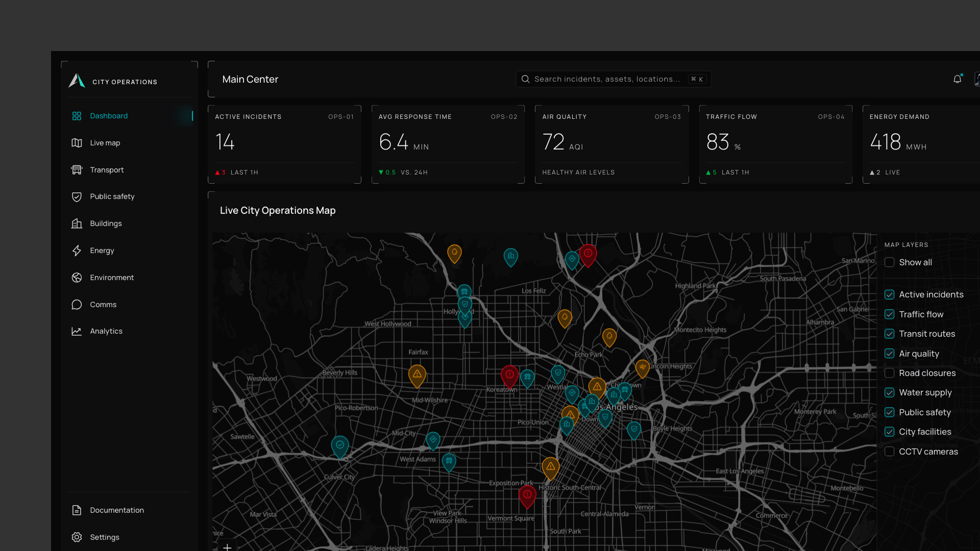
Task: Open the Analytics page
Action: [130, 331]
